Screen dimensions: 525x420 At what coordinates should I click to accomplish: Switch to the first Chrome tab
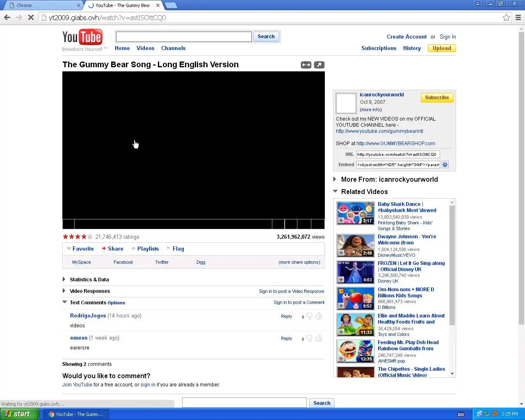click(43, 5)
